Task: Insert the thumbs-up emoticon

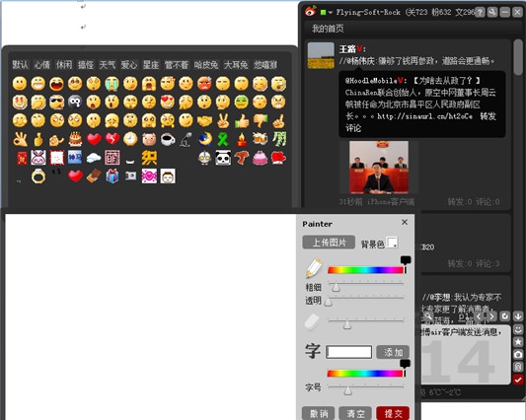Action: [242, 120]
